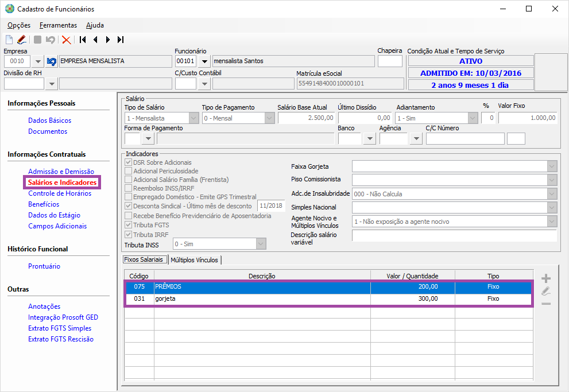Open the C/Custo Contábil dropdown
The width and height of the screenshot is (569, 392).
[204, 84]
